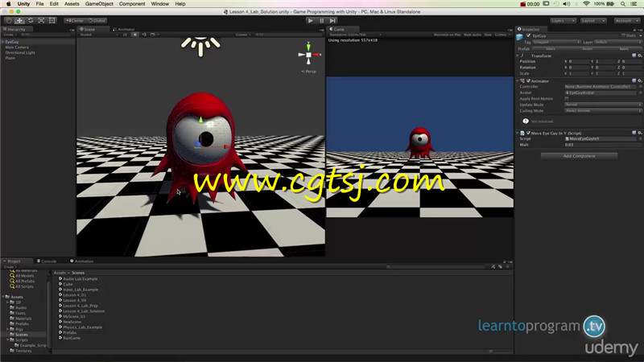The image size is (644, 362).
Task: Open Lesson 4_Lab_Prep scene asset
Action: pos(80,306)
